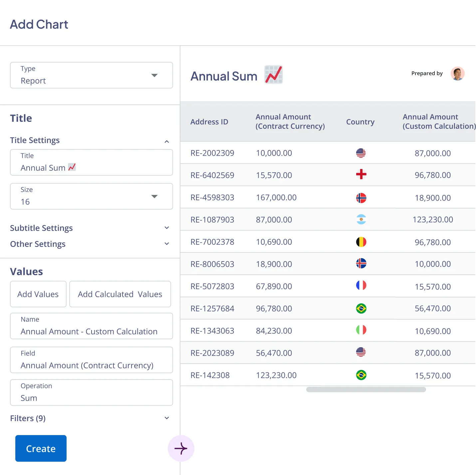
Task: Click the Add Calculated Values button
Action: point(120,294)
